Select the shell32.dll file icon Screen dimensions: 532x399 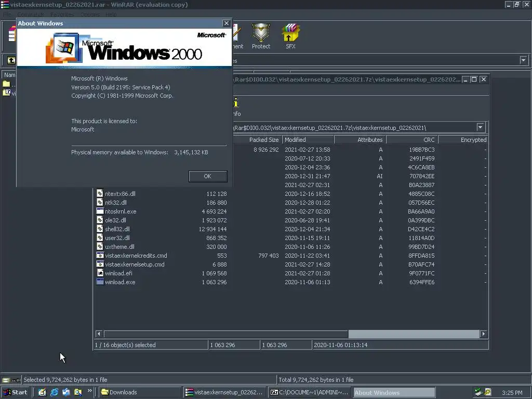pyautogui.click(x=100, y=229)
